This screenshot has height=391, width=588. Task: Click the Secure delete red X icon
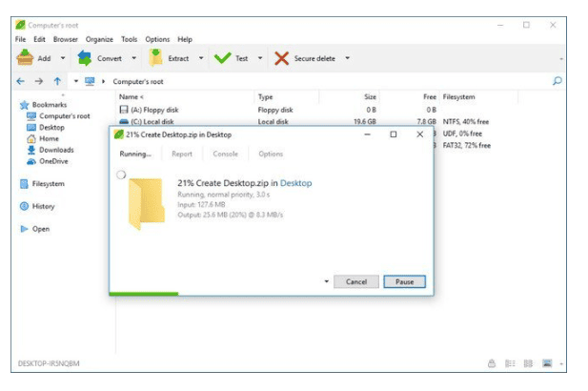click(282, 58)
